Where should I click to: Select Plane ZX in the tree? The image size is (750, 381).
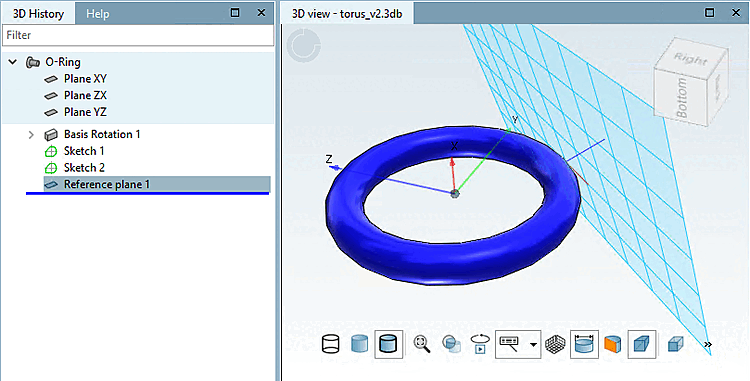pyautogui.click(x=85, y=96)
